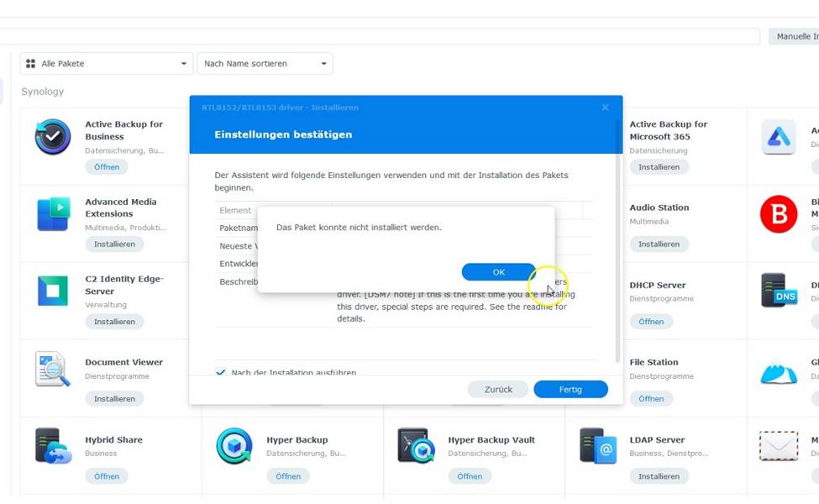Screen dimensions: 819x504
Task: Install Audio Station package
Action: tap(659, 244)
